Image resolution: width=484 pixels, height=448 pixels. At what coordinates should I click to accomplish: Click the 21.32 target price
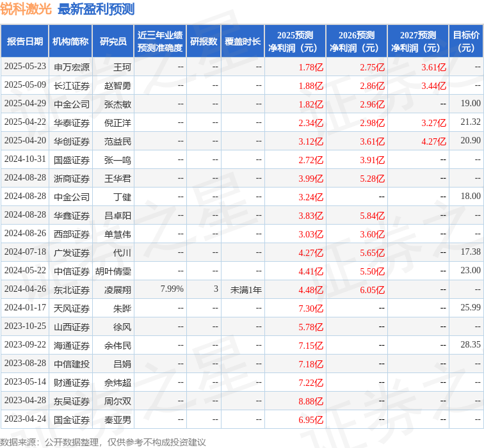(x=471, y=122)
